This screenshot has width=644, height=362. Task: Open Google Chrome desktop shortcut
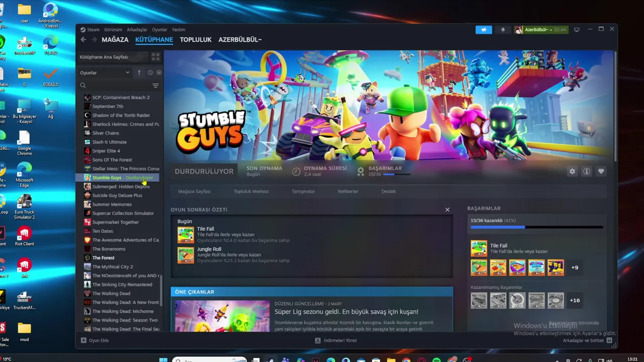click(24, 143)
